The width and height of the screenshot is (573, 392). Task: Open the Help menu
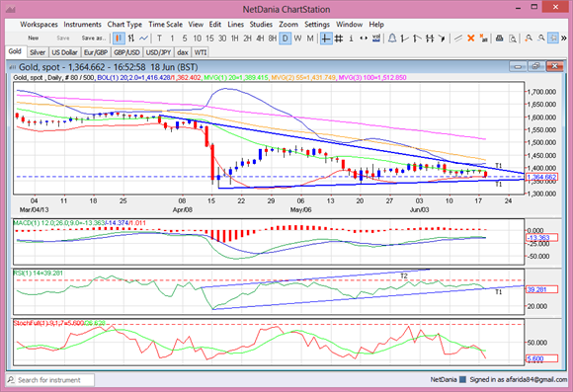[376, 25]
